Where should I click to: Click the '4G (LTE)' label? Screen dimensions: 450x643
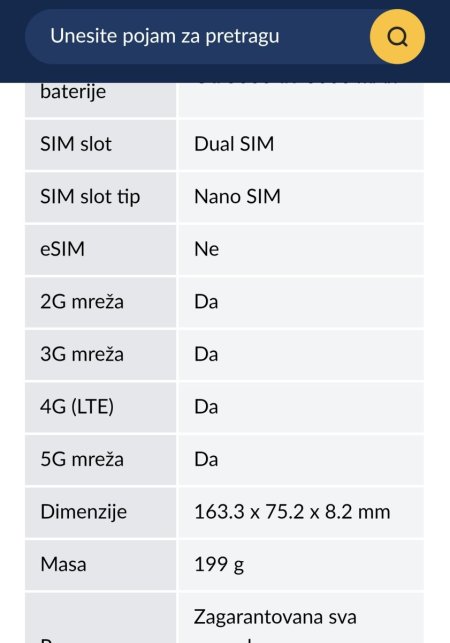point(77,407)
